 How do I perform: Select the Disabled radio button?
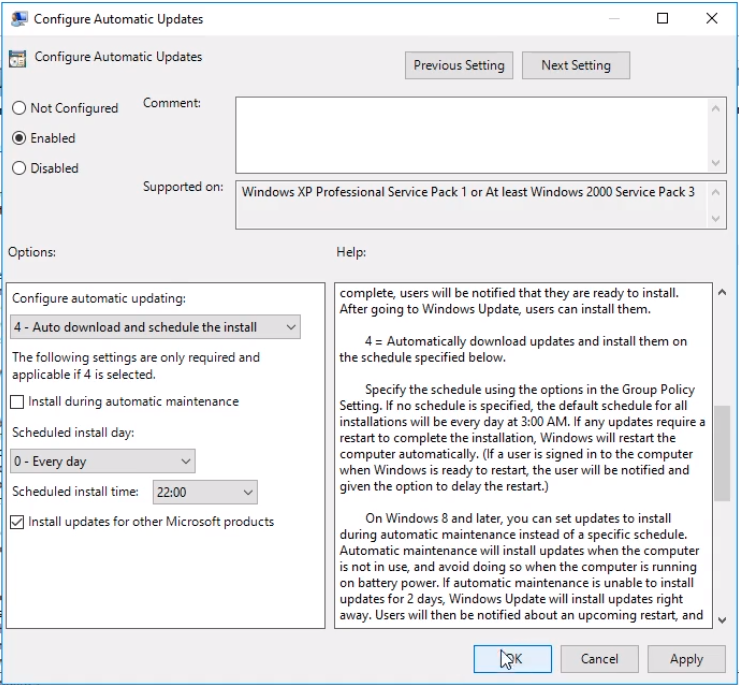click(19, 168)
